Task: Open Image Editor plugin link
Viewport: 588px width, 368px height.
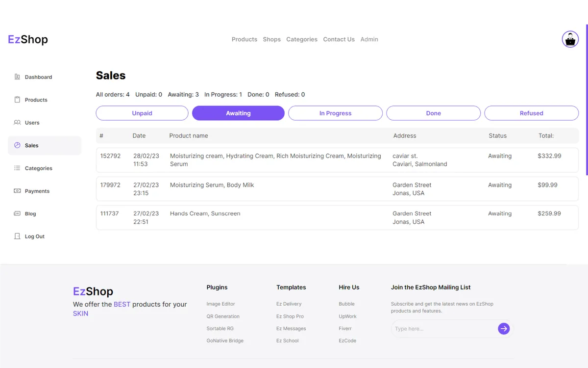Action: tap(220, 304)
